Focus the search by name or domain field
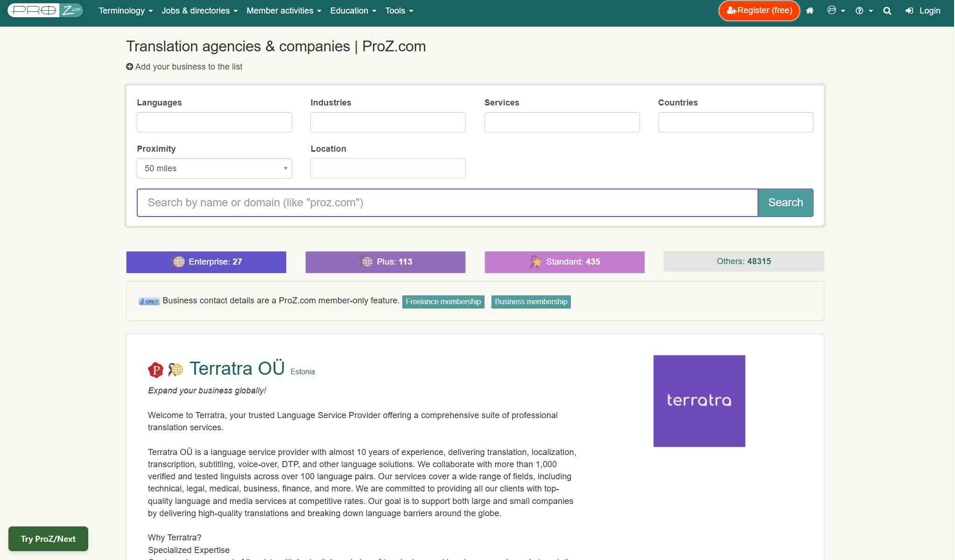The image size is (955, 560). click(x=447, y=203)
